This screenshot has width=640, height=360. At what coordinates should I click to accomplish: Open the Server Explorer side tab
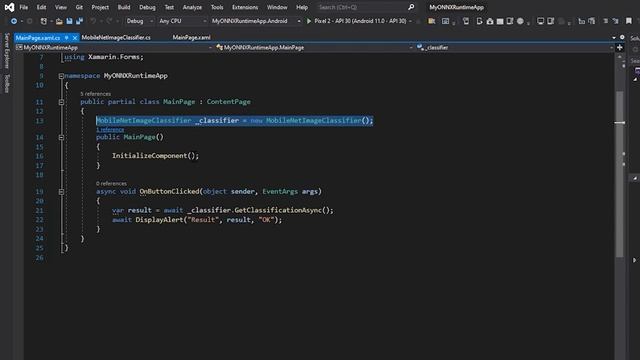(x=6, y=51)
